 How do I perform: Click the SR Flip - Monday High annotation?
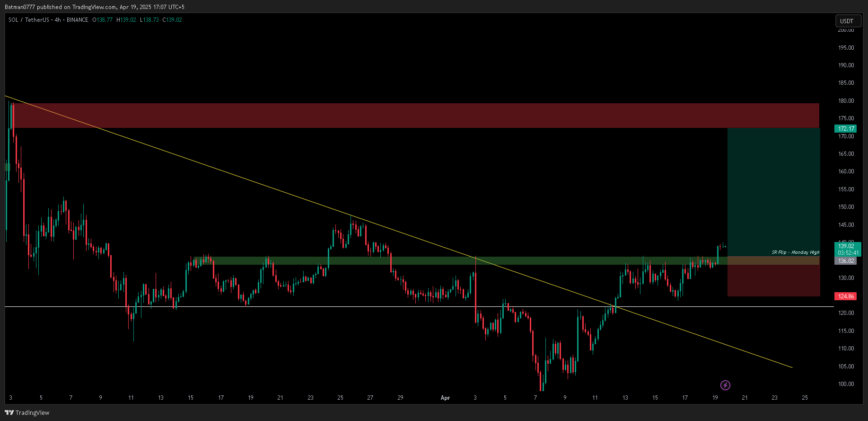click(x=796, y=252)
